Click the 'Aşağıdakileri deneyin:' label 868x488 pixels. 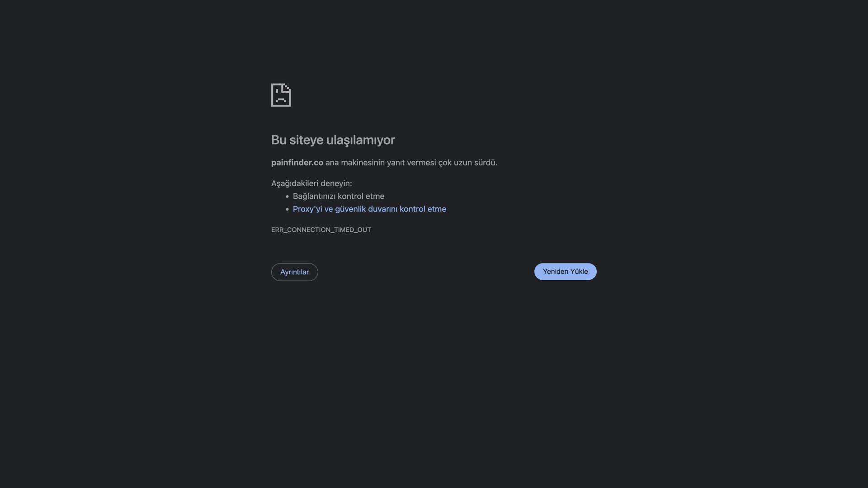point(311,183)
